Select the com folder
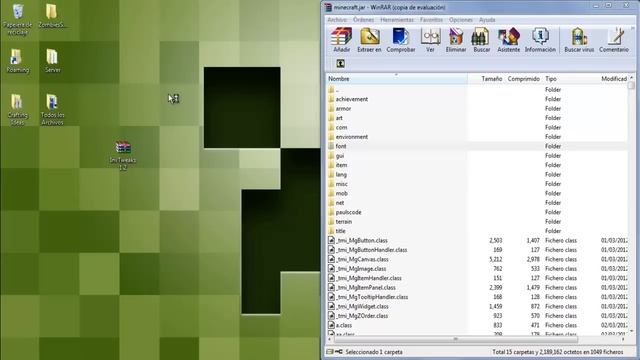Viewport: 640px width, 360px height. (477, 127)
